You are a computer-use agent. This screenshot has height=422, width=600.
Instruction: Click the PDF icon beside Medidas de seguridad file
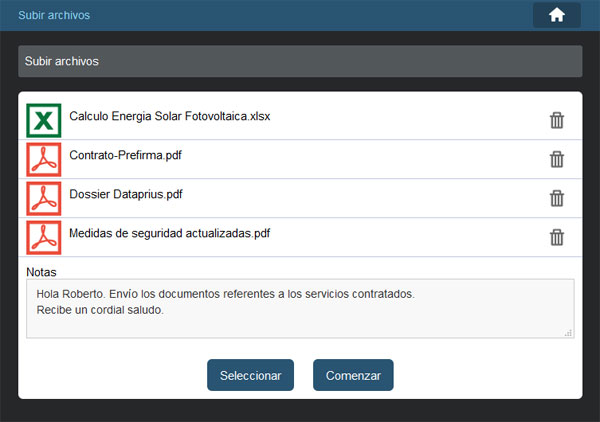tap(44, 238)
